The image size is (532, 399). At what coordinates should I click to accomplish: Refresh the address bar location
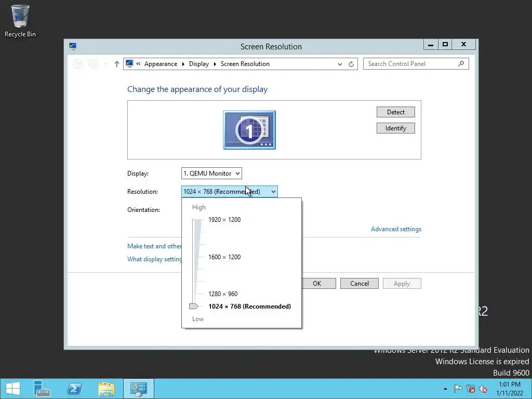[x=351, y=64]
